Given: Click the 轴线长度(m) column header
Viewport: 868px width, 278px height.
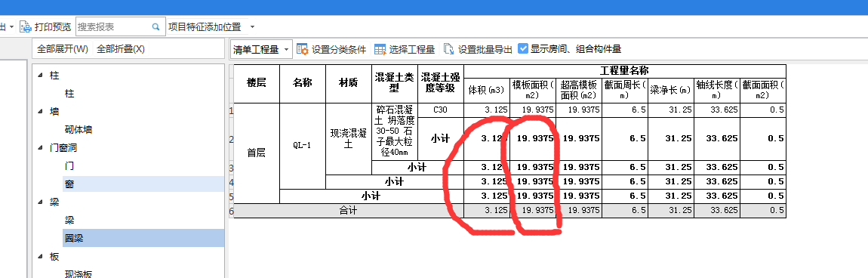Looking at the screenshot, I should (716, 90).
